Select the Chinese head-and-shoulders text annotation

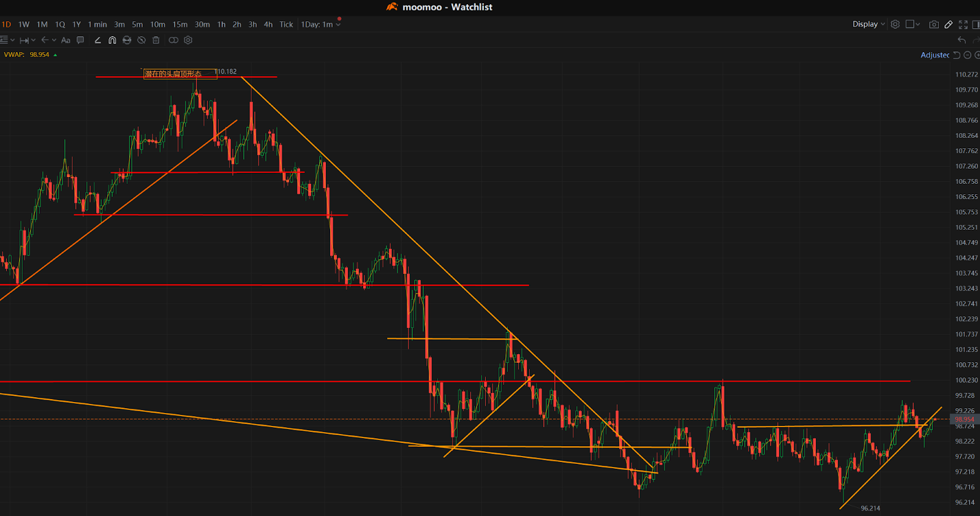click(x=180, y=74)
